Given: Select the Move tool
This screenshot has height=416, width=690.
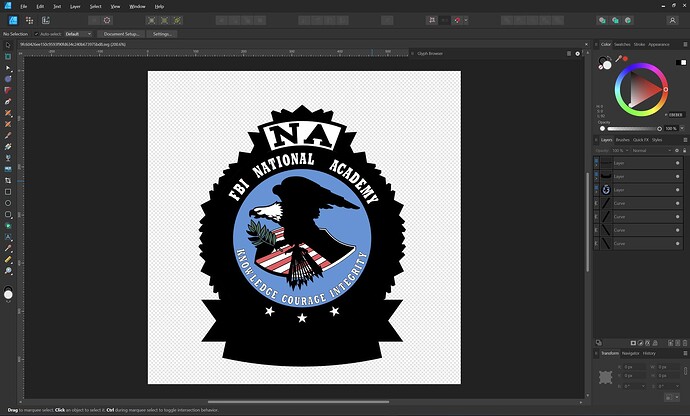Looking at the screenshot, I should click(x=8, y=45).
